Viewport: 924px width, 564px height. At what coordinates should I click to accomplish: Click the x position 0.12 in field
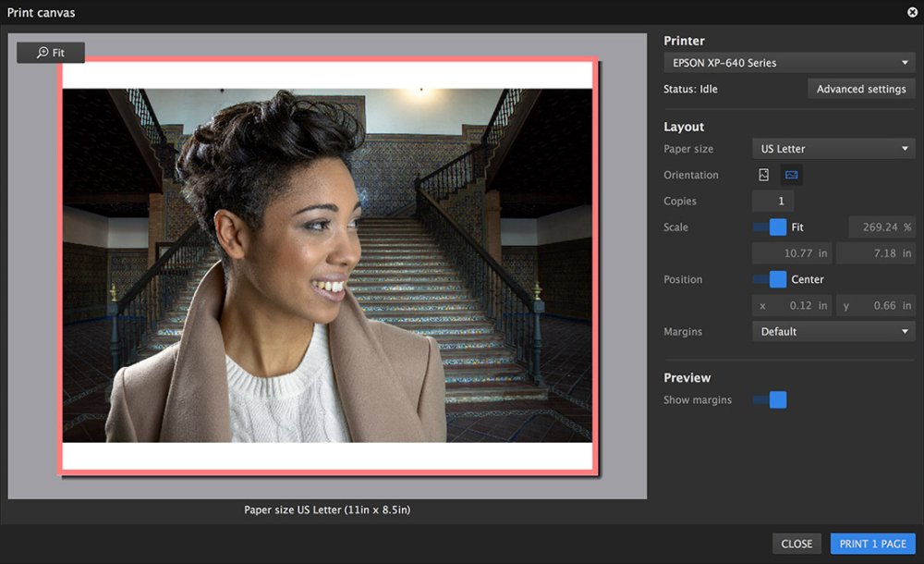click(x=792, y=306)
